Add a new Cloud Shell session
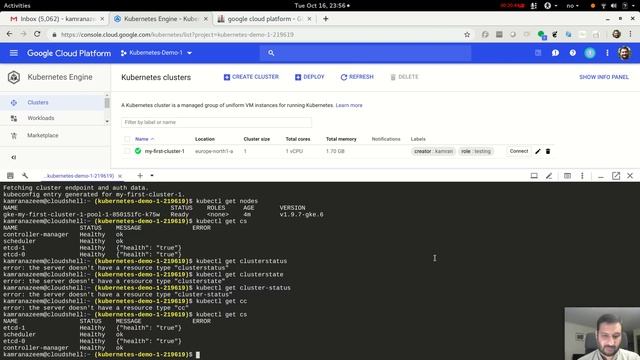Image resolution: width=640 pixels, height=360 pixels. (x=140, y=176)
